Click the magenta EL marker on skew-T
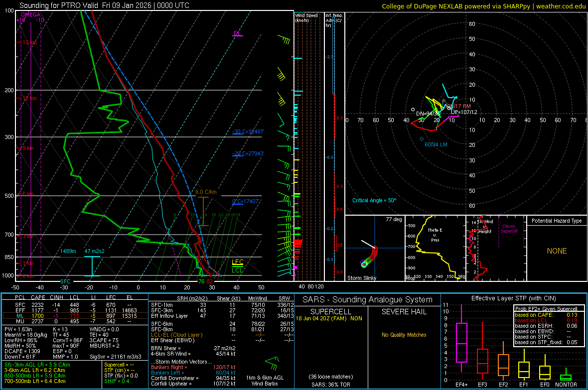 [x=237, y=34]
